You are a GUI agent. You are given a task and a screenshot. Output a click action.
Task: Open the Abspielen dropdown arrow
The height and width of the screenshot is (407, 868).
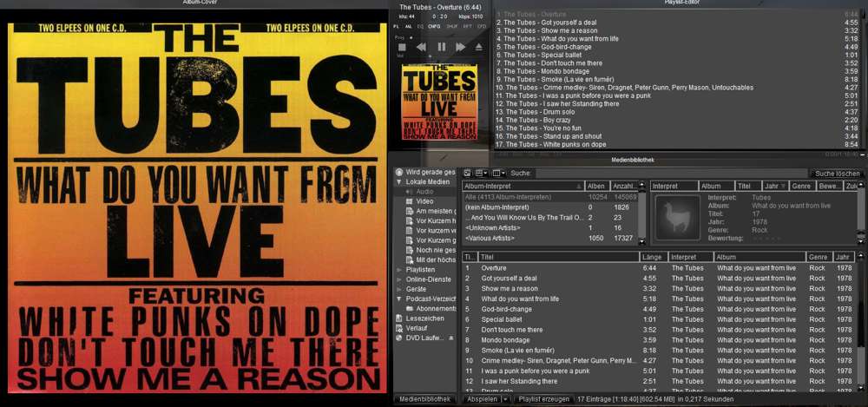[504, 399]
